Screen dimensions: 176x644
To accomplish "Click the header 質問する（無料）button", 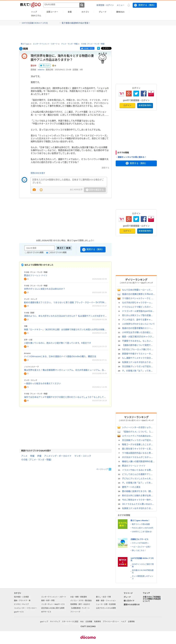I will click(145, 5).
